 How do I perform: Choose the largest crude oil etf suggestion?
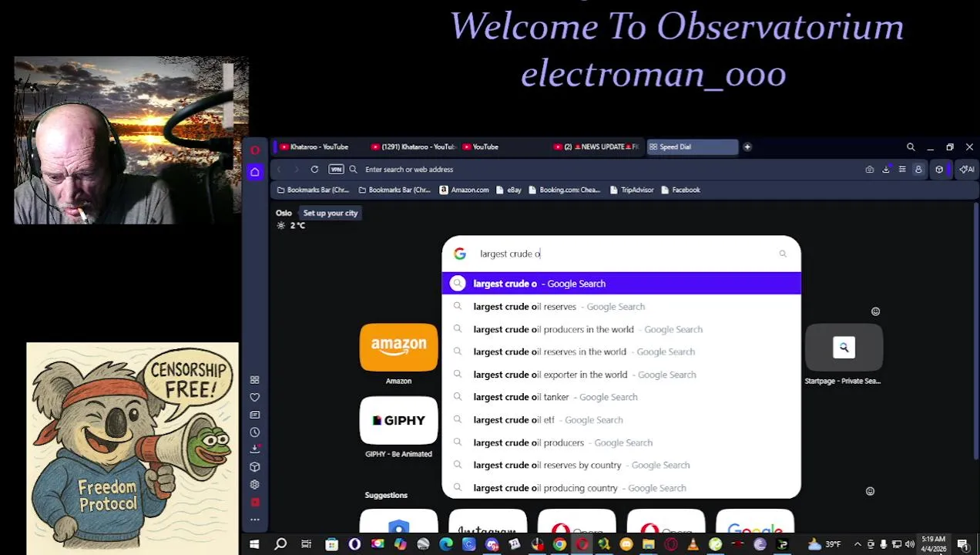(622, 420)
